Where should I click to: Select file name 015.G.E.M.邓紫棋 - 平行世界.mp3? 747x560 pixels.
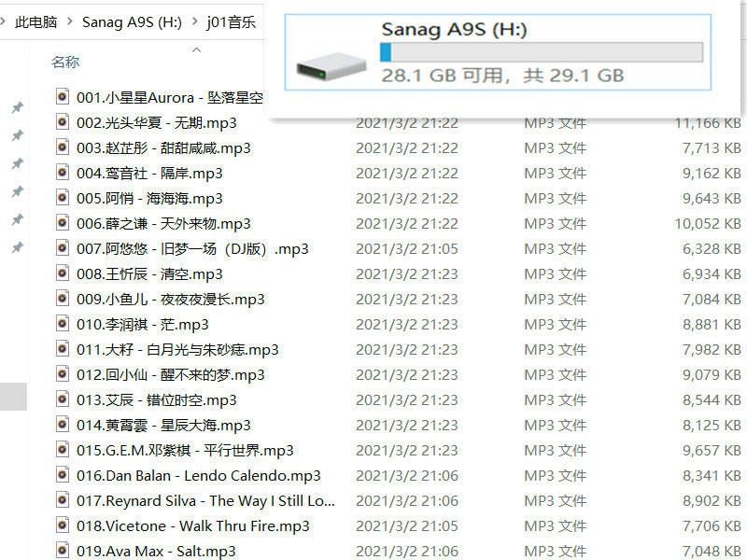(185, 451)
